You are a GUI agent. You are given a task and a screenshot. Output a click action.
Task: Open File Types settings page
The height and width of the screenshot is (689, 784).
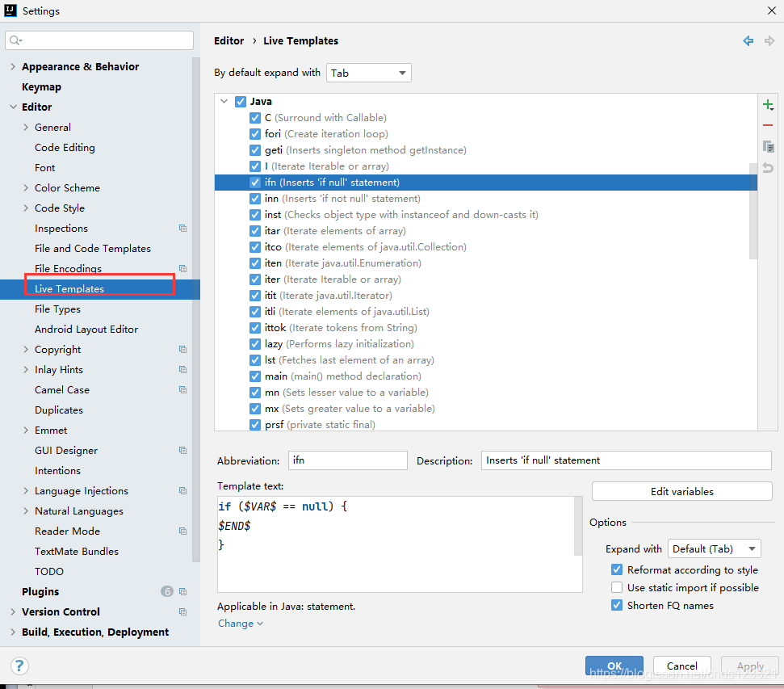click(x=57, y=309)
